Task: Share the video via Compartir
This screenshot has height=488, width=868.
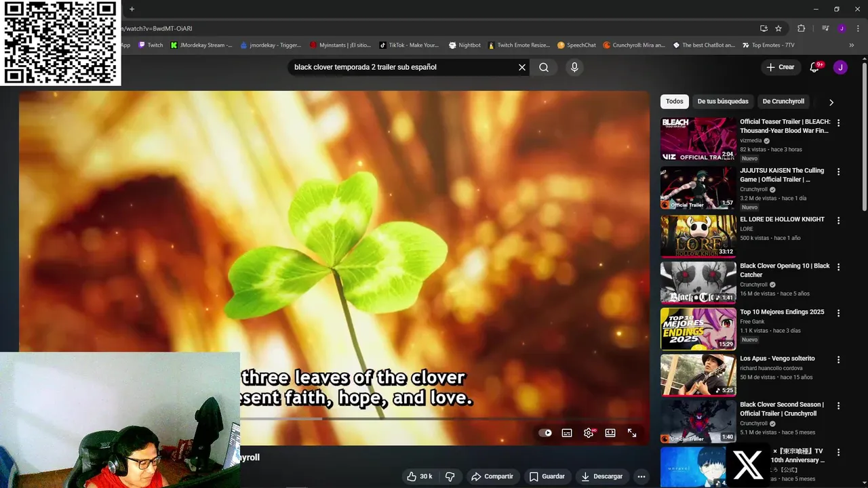Action: (493, 476)
